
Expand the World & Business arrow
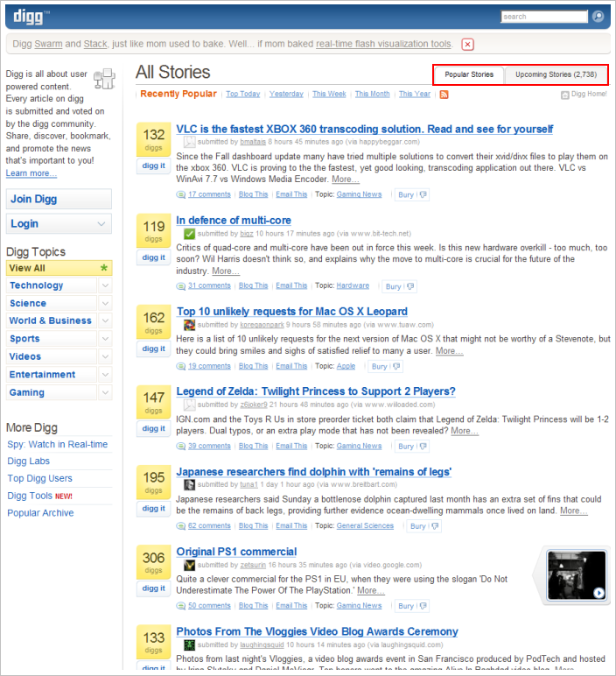pos(105,320)
